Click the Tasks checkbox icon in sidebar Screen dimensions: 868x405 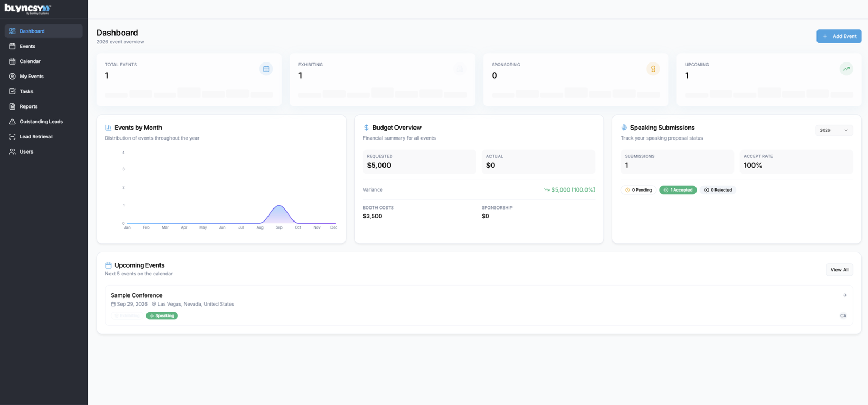[12, 91]
